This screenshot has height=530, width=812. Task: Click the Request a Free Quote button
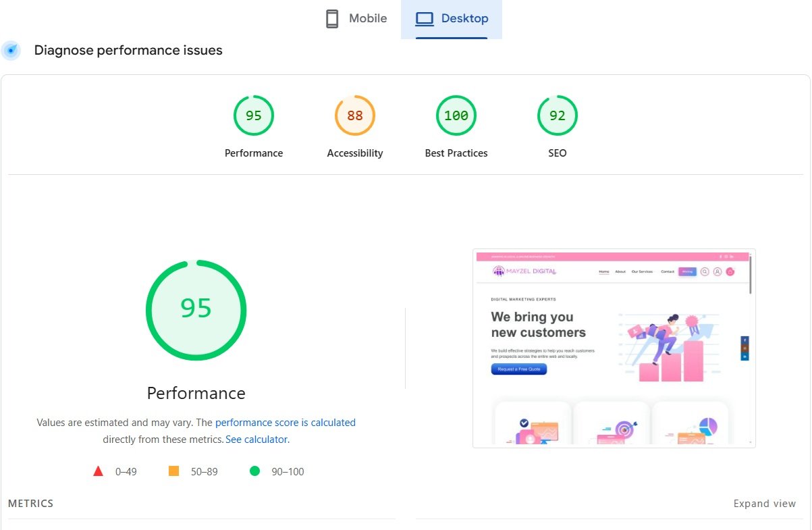click(x=518, y=369)
